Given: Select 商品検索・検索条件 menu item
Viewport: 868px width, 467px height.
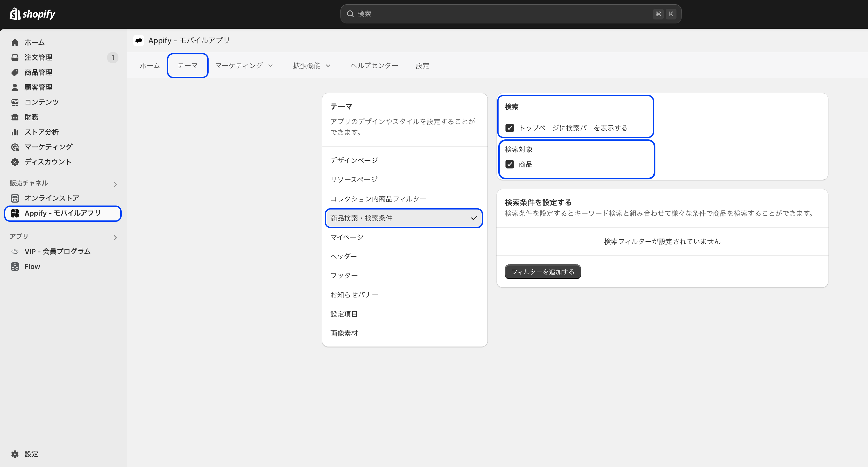Looking at the screenshot, I should pos(404,218).
